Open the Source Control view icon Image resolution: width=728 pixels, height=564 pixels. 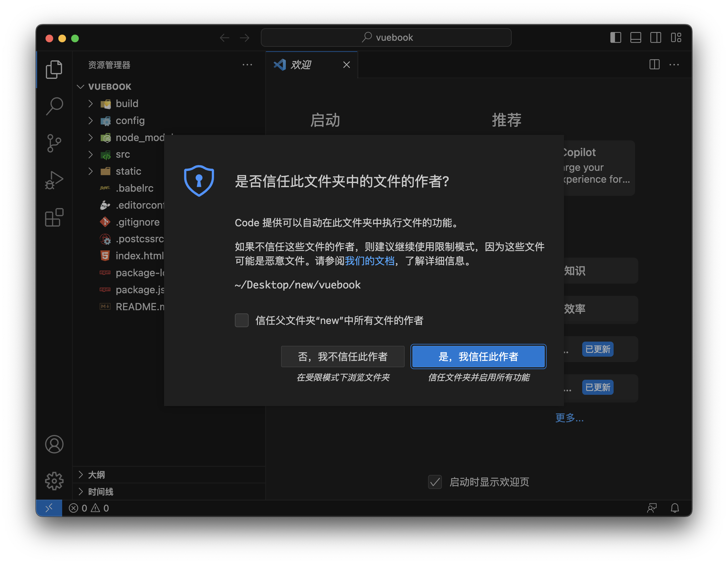point(54,143)
